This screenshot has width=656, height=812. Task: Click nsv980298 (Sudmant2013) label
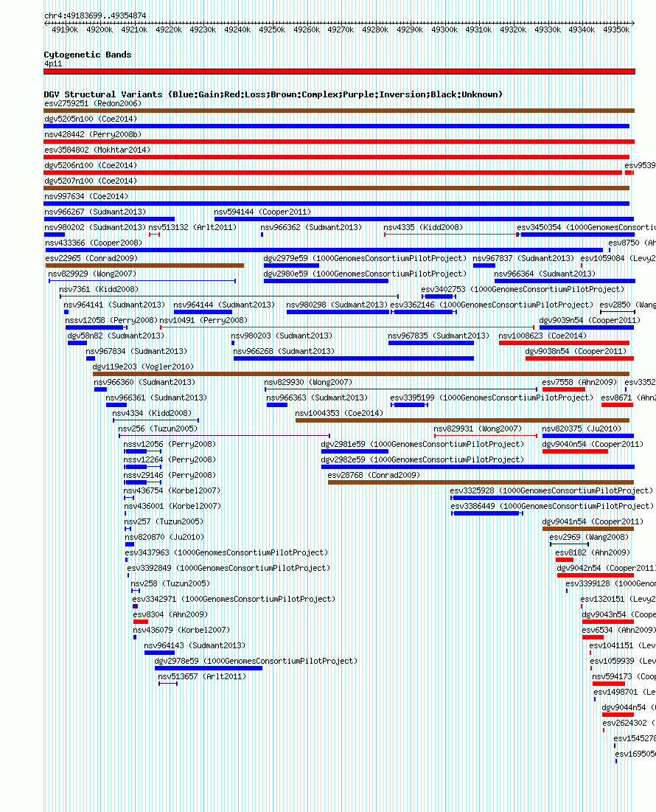click(337, 305)
